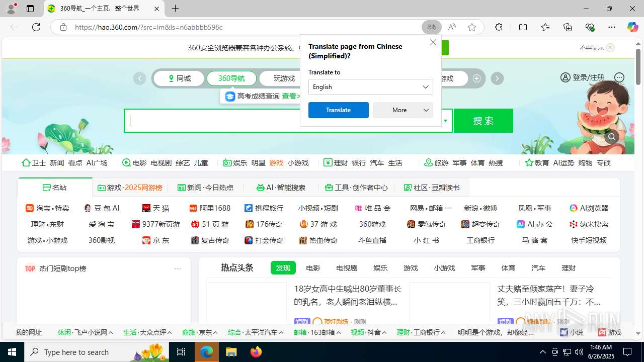Viewport: 644px width, 362px height.
Task: Open the profile avatar icon
Action: pyautogui.click(x=11, y=9)
